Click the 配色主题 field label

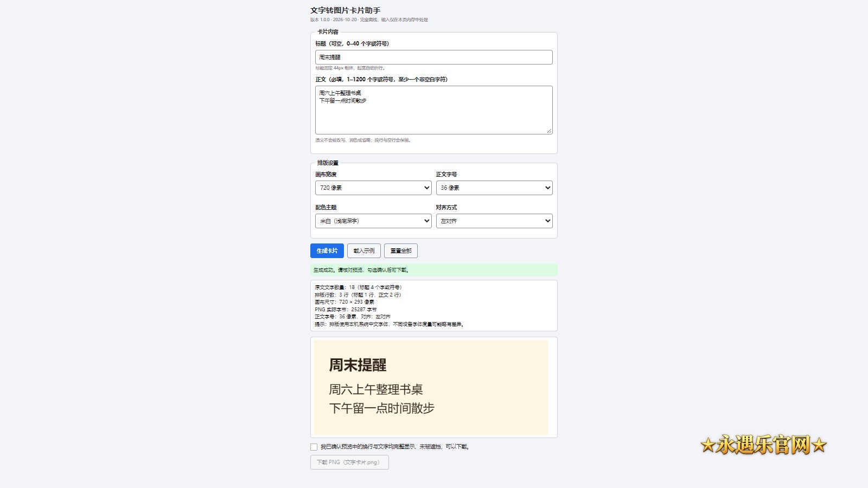pyautogui.click(x=326, y=207)
